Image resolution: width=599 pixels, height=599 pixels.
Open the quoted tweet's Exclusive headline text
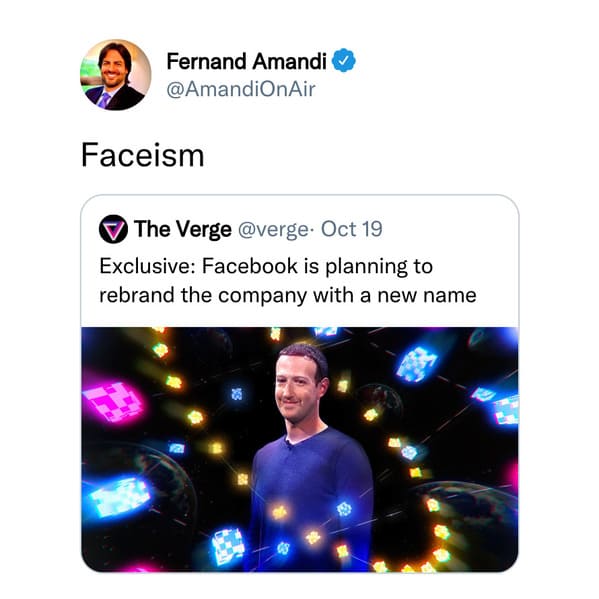(266, 266)
